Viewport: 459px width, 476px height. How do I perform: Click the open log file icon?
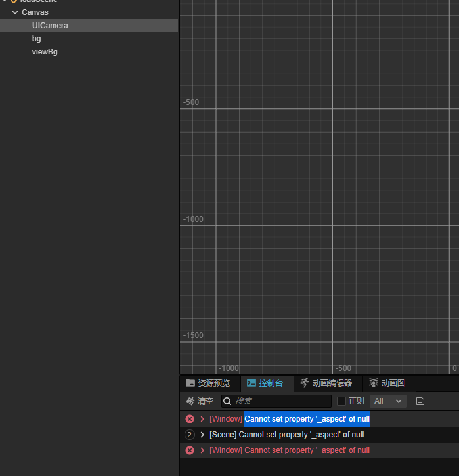(420, 401)
